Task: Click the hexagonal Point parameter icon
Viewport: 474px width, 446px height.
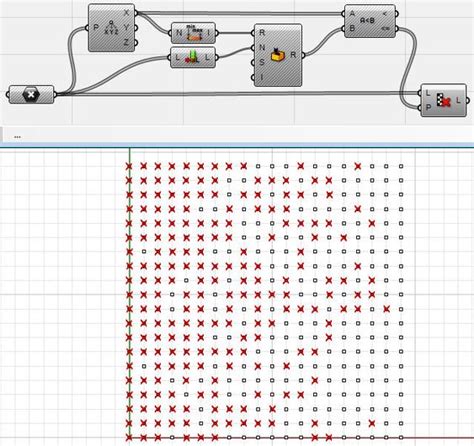Action: point(31,95)
